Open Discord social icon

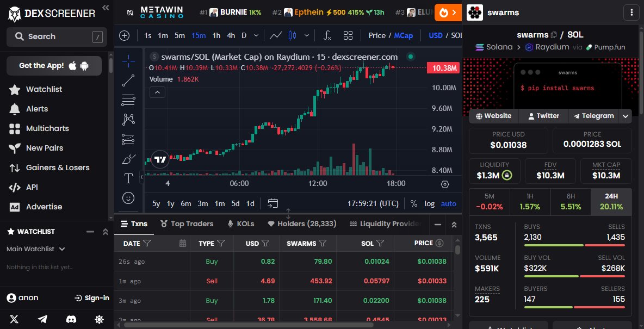click(71, 319)
